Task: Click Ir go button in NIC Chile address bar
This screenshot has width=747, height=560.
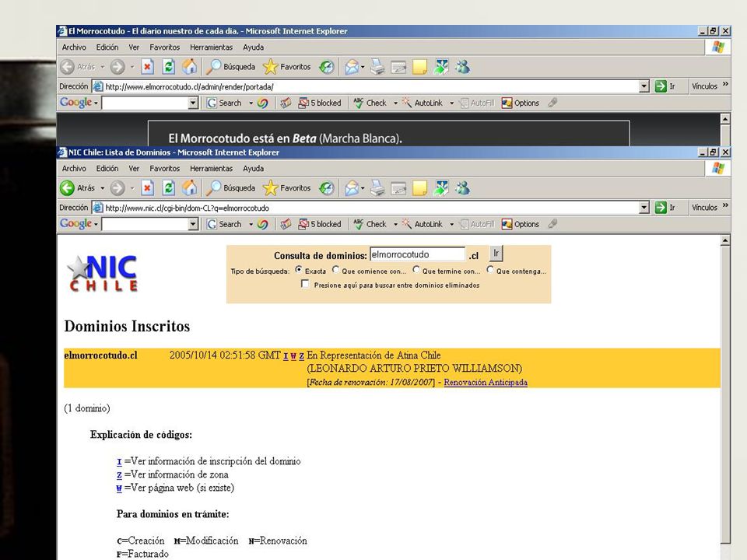Action: point(665,208)
